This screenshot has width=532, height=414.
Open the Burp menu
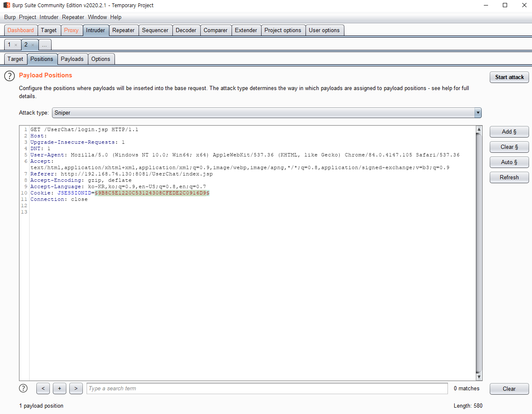pyautogui.click(x=10, y=17)
